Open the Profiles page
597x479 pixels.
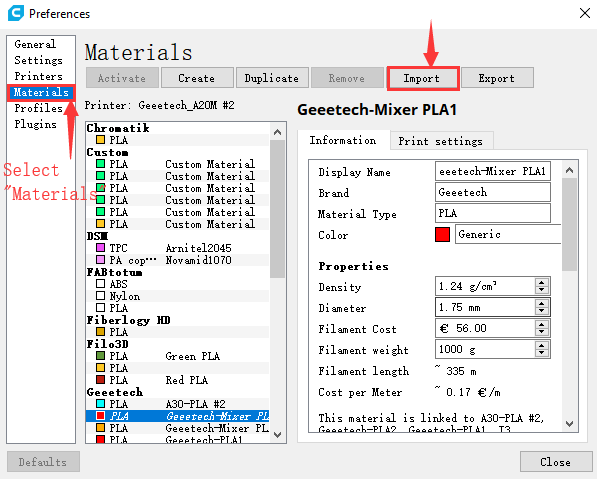pos(38,108)
